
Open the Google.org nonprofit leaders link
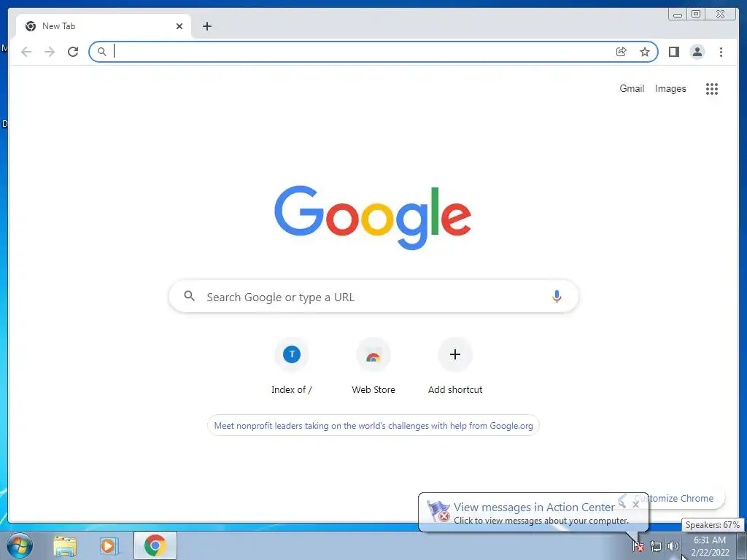[373, 426]
